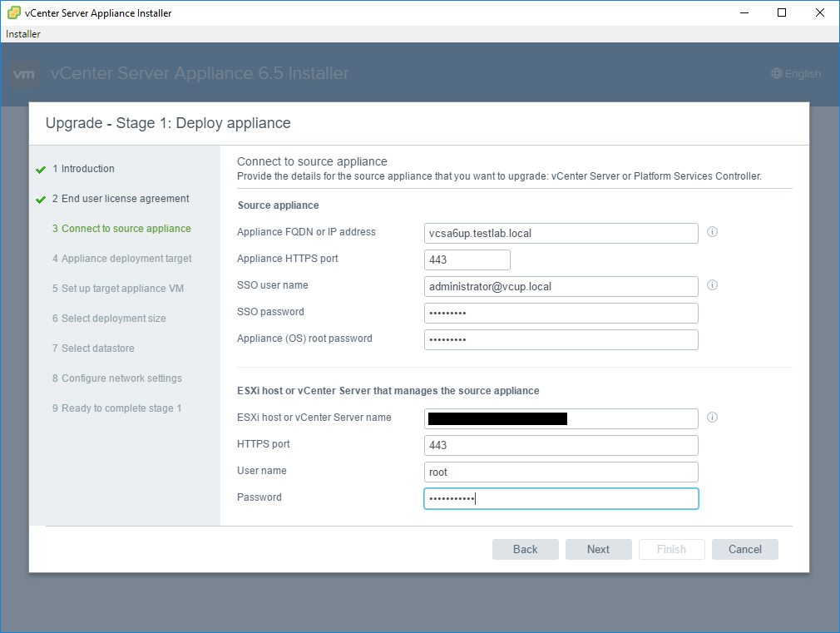This screenshot has width=840, height=633.
Task: Click the 'Appliance HTTPS port' label
Action: 287,259
